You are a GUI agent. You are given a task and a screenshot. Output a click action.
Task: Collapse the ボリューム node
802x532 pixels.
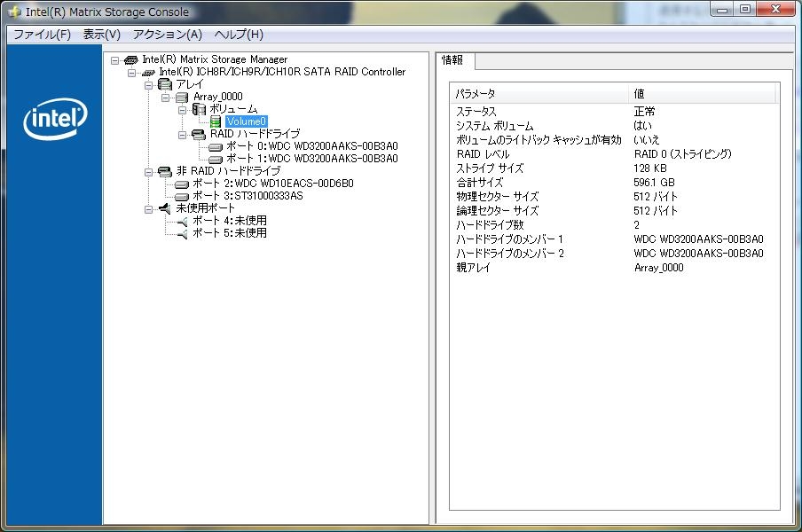pyautogui.click(x=182, y=110)
